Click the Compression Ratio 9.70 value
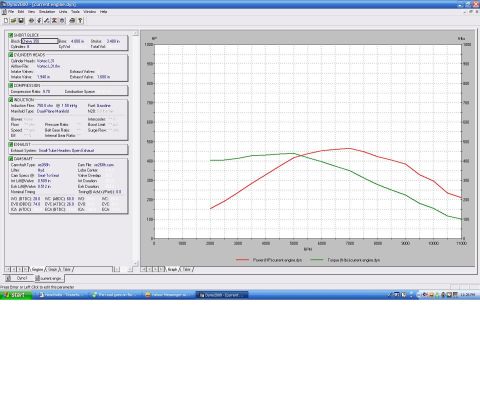Image resolution: width=480 pixels, height=415 pixels. pyautogui.click(x=46, y=92)
